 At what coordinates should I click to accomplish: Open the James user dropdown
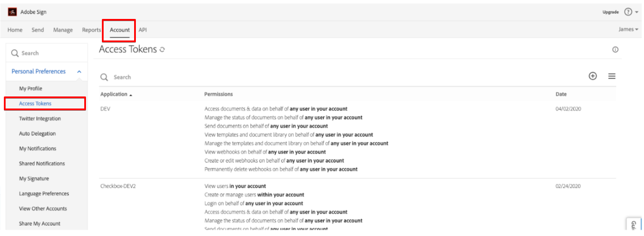(628, 30)
